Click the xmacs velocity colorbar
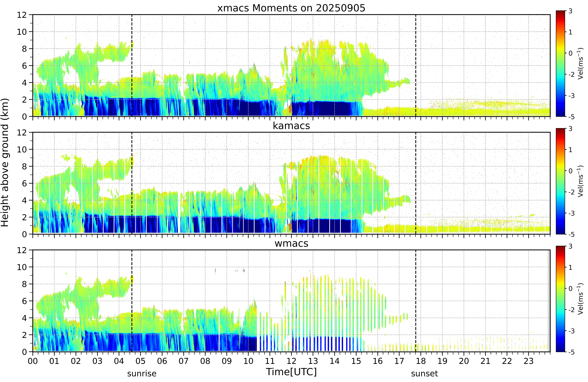This screenshot has width=588, height=382. pos(561,64)
